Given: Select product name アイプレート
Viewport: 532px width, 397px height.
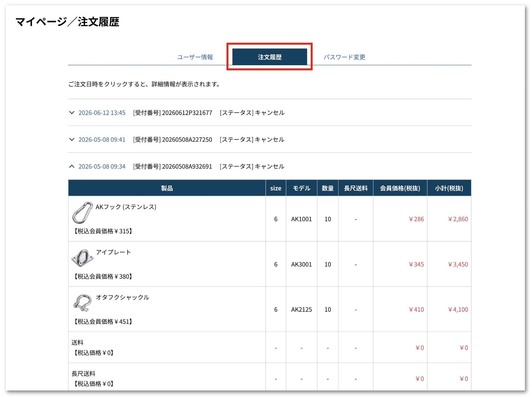Looking at the screenshot, I should tap(113, 252).
